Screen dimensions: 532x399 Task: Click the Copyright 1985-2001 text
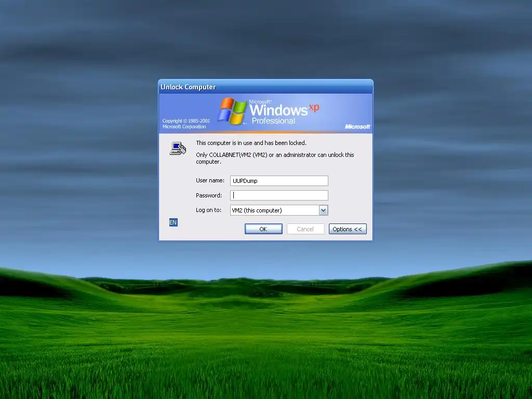(x=186, y=124)
